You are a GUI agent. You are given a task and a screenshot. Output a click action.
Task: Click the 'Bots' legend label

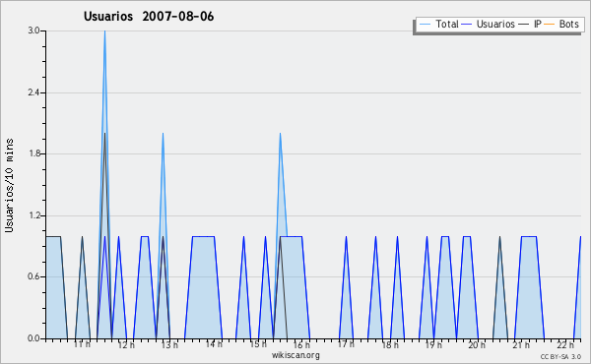568,24
